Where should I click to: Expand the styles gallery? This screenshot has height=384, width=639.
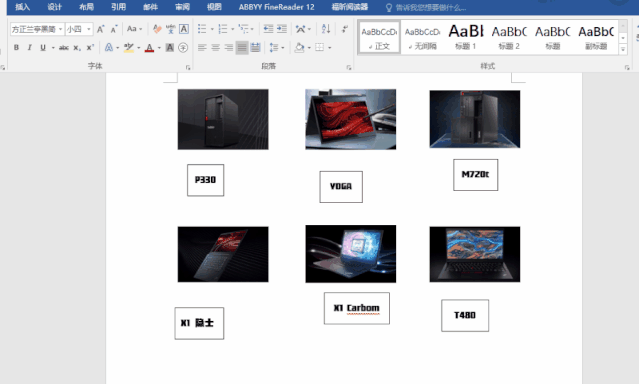[623, 50]
